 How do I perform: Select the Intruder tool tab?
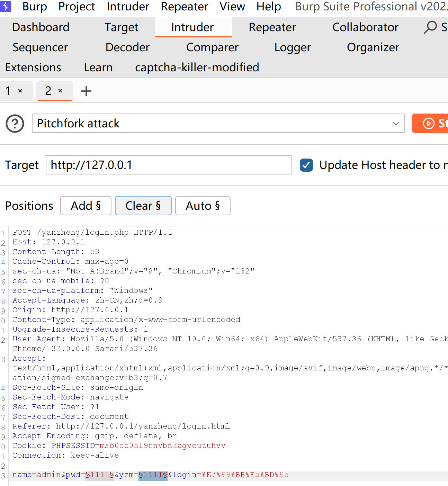pyautogui.click(x=192, y=27)
